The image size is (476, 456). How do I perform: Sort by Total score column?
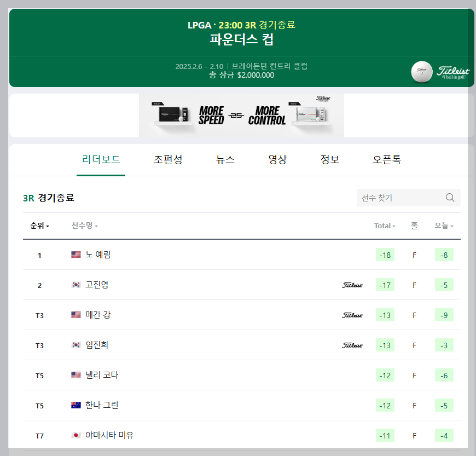click(385, 226)
